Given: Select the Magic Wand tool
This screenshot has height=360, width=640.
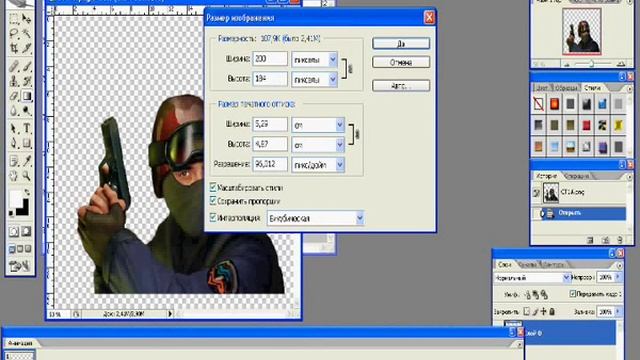Looking at the screenshot, I should point(27,33).
